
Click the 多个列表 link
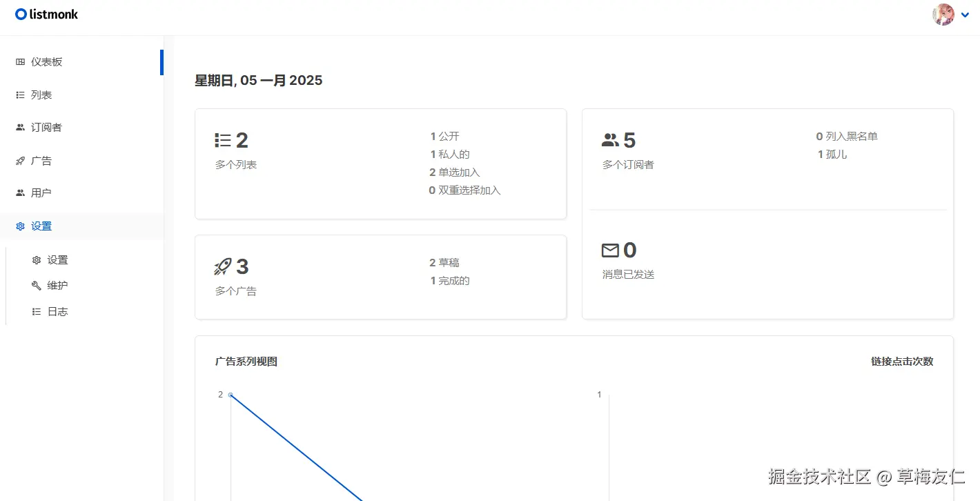(x=236, y=165)
